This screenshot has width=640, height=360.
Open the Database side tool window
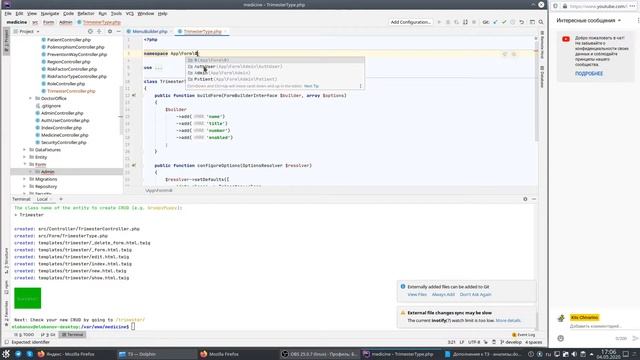tap(542, 76)
